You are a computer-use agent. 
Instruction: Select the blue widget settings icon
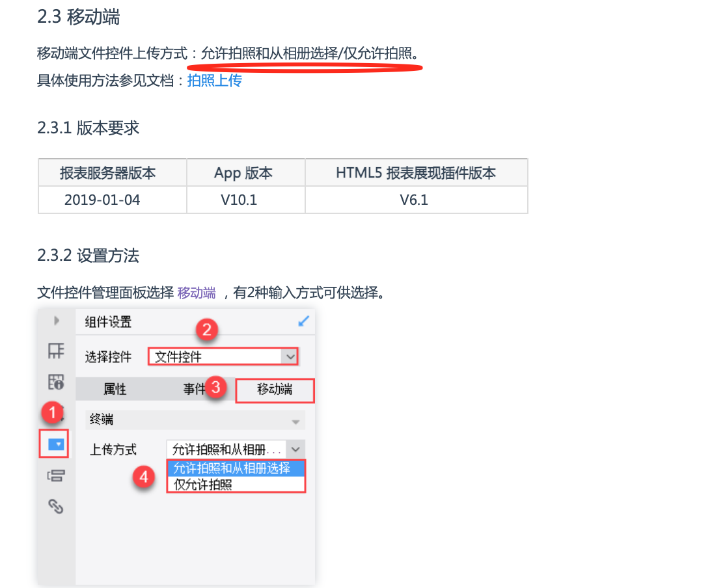[55, 444]
